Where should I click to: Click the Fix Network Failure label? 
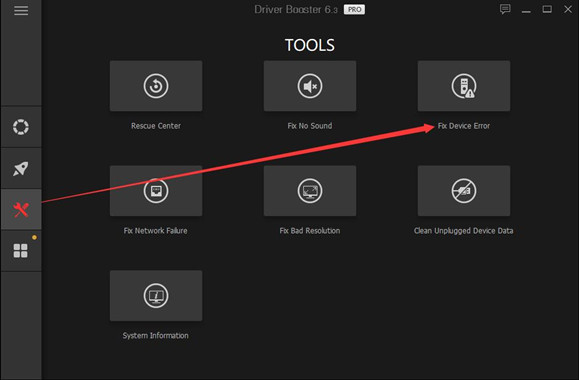click(x=155, y=231)
